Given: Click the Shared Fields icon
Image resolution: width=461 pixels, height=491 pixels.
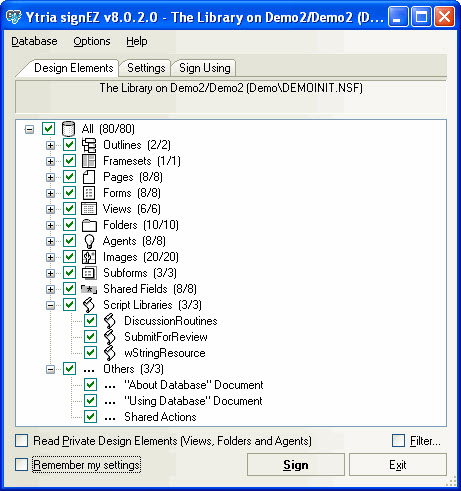Looking at the screenshot, I should pos(89,289).
